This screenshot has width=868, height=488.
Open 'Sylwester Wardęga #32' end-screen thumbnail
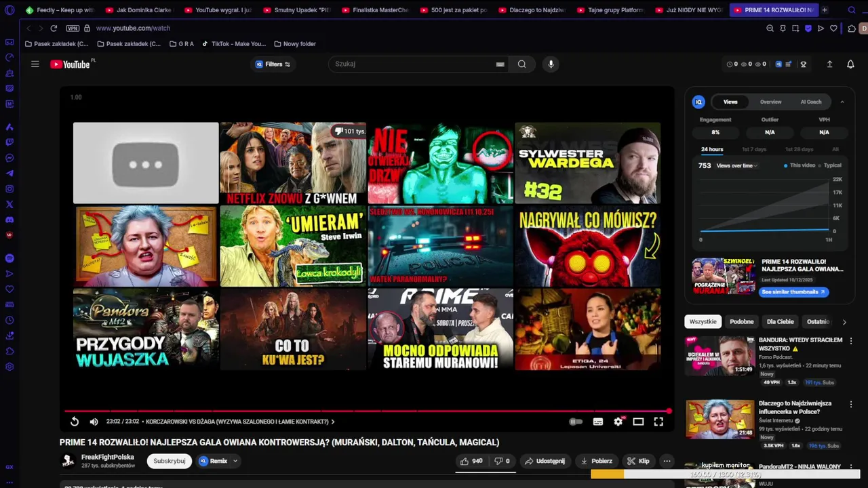point(587,163)
